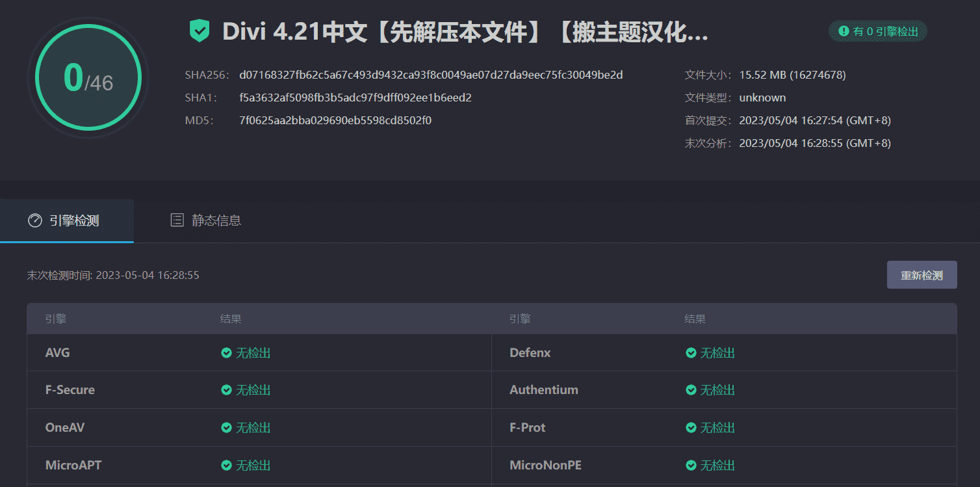Click the 文件大小 label
980x487 pixels.
pos(708,75)
